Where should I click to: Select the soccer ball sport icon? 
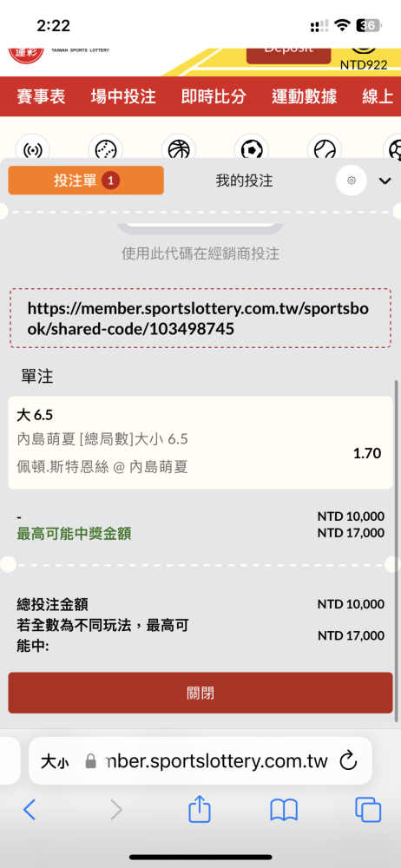pyautogui.click(x=252, y=149)
